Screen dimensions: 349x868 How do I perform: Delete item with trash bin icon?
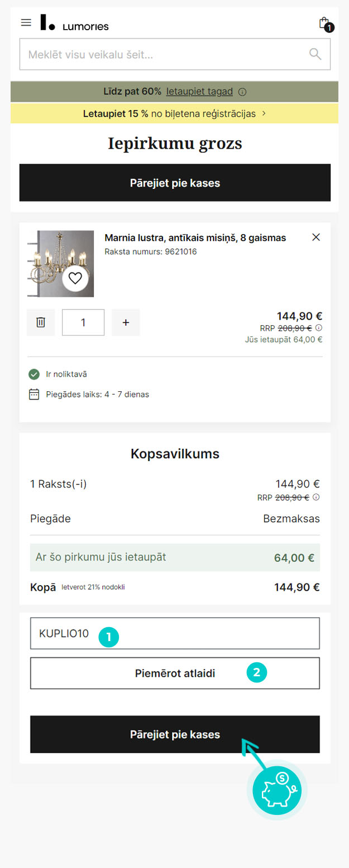click(41, 322)
